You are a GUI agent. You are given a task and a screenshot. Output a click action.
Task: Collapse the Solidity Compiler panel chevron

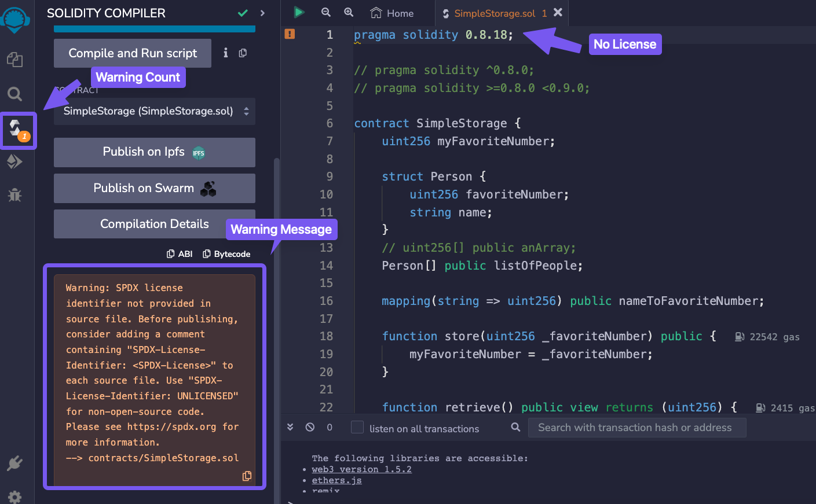[263, 13]
